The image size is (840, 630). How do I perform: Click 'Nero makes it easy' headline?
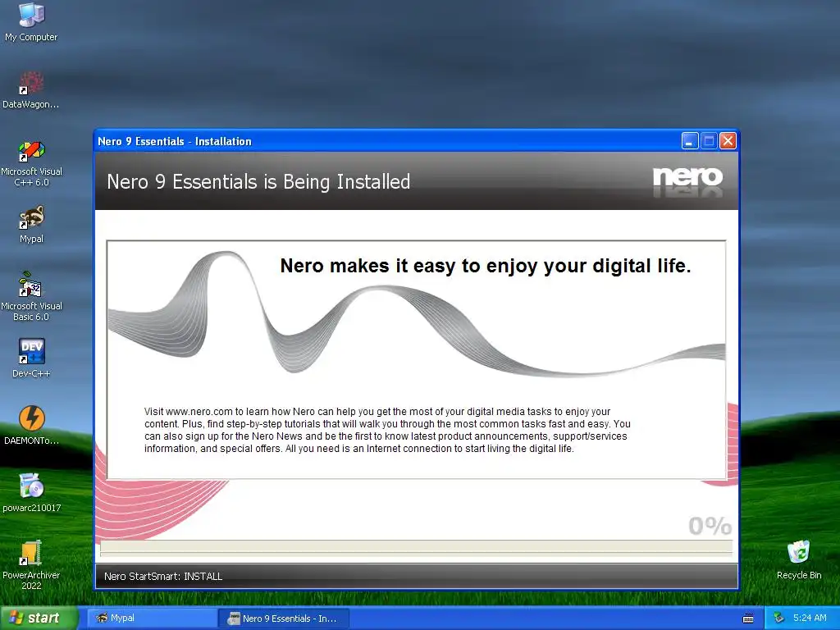486,266
